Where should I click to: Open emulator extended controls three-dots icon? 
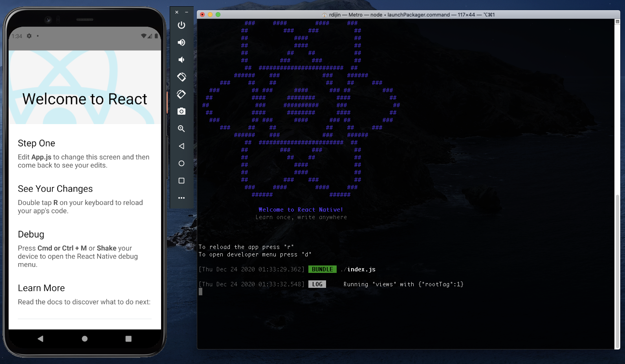181,198
